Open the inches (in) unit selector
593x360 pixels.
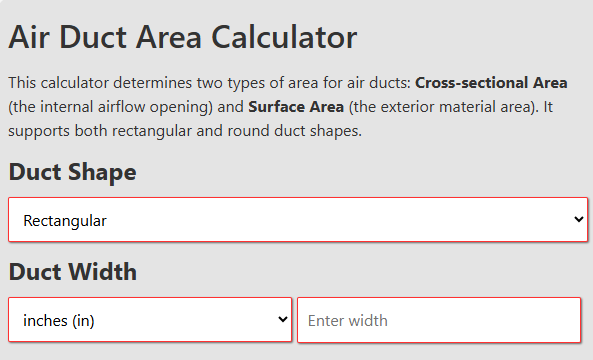pyautogui.click(x=150, y=320)
